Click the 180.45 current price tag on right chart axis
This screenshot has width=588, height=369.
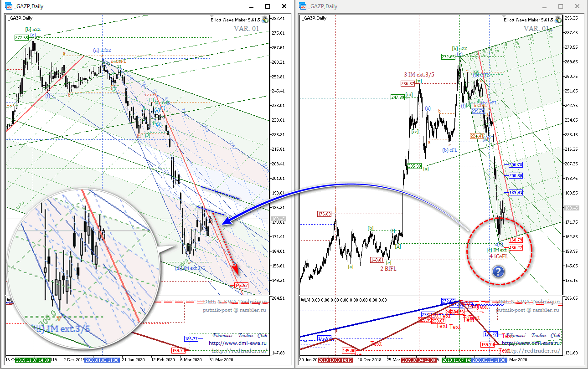(x=571, y=208)
